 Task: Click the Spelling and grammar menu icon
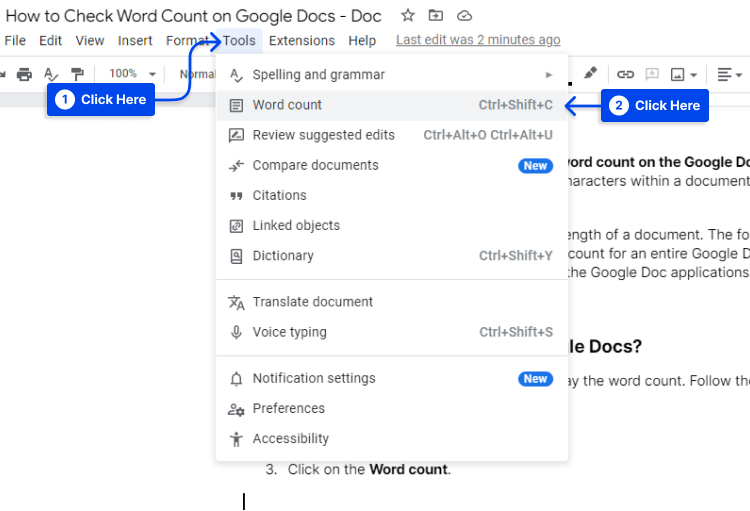point(236,75)
